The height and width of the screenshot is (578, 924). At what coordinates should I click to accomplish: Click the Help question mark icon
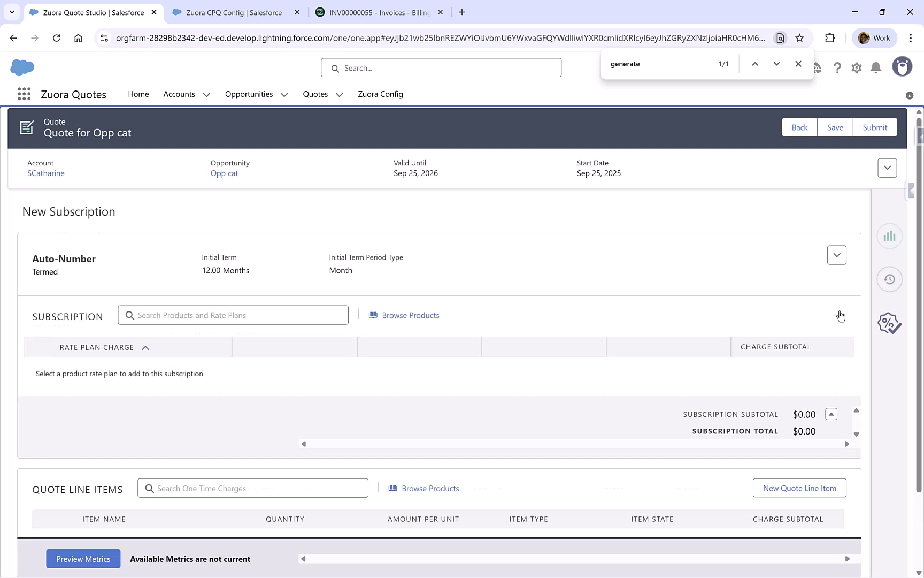(x=837, y=67)
